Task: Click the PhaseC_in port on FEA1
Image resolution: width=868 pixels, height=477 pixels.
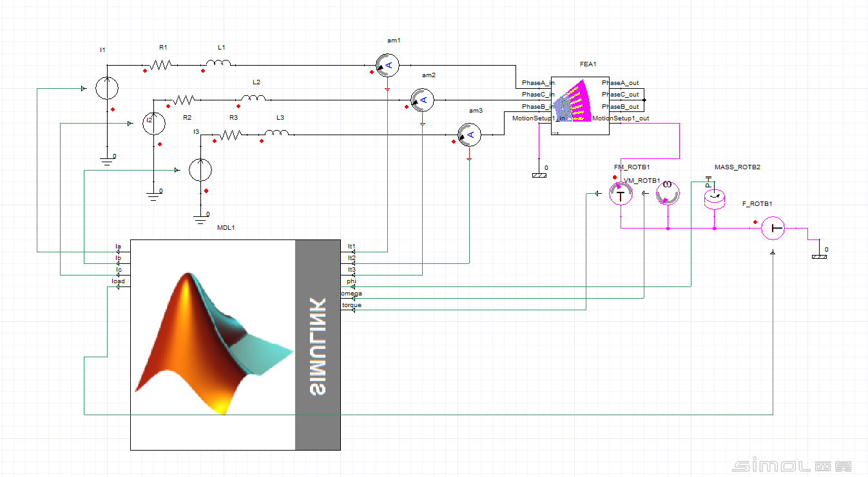Action: (538, 95)
